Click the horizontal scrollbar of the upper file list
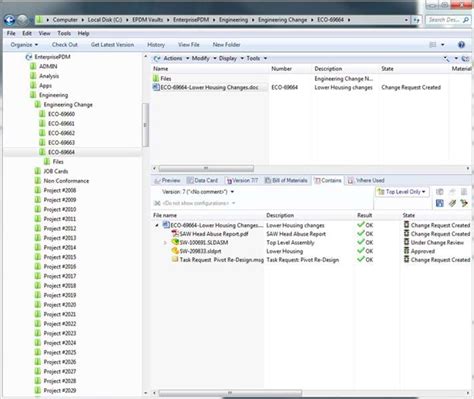Viewport: 474px width, 399px height. coord(206,168)
